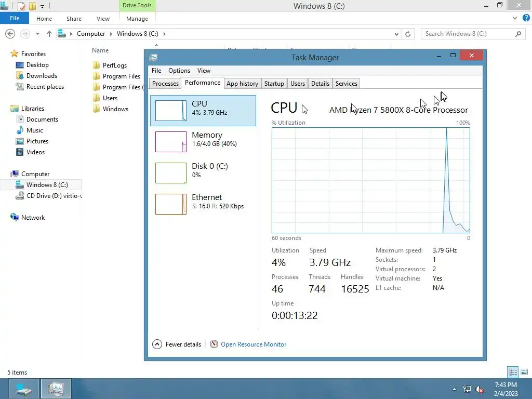Select the Users folder in file list
This screenshot has width=532, height=399.
pos(110,98)
